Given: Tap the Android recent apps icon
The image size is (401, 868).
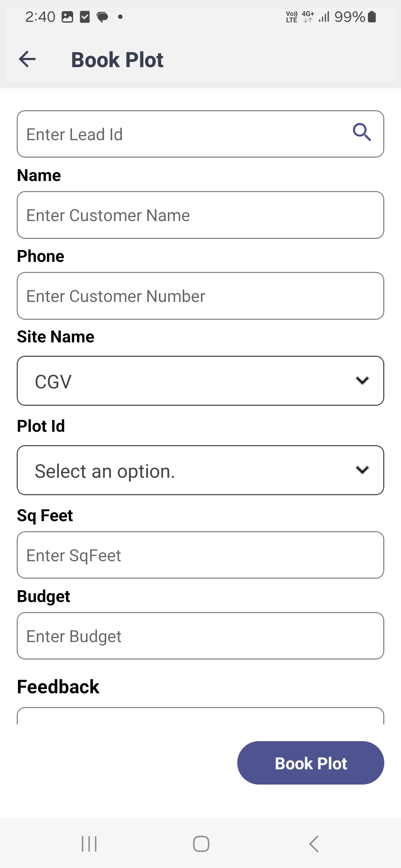Looking at the screenshot, I should pos(89,844).
